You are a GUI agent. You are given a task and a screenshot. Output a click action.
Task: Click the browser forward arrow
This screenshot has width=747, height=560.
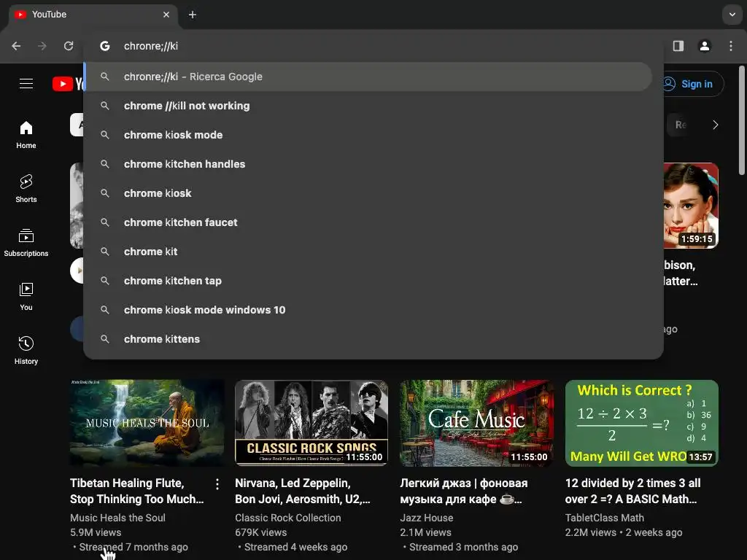click(42, 46)
